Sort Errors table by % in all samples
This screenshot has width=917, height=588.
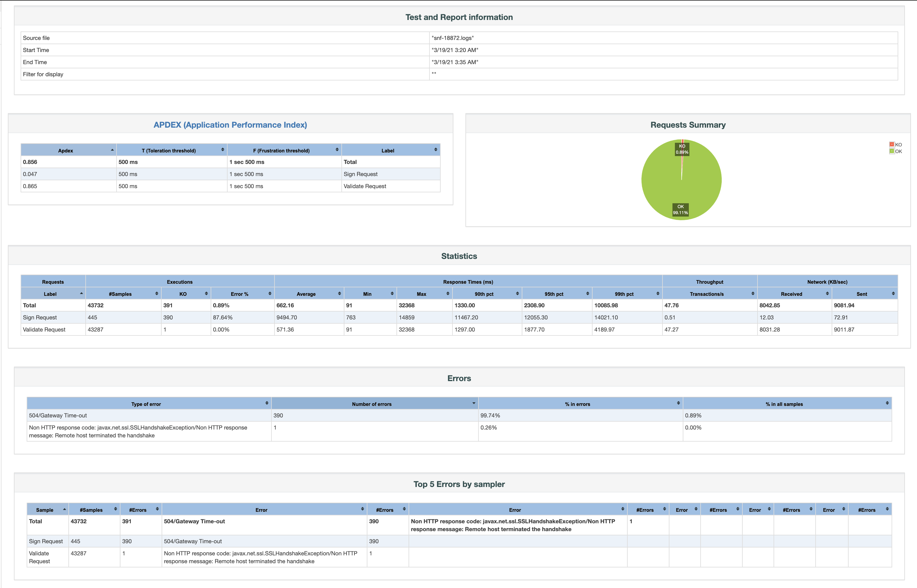[887, 403]
